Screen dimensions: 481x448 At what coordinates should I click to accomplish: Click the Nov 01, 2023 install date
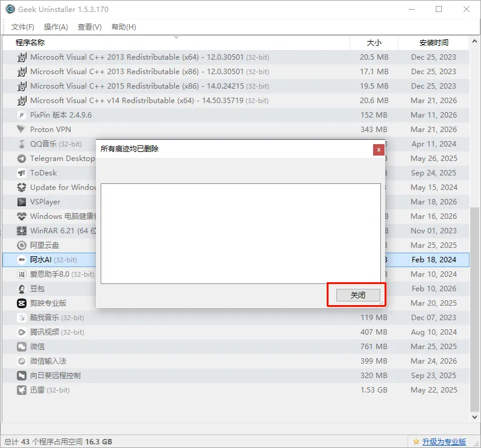tap(434, 231)
